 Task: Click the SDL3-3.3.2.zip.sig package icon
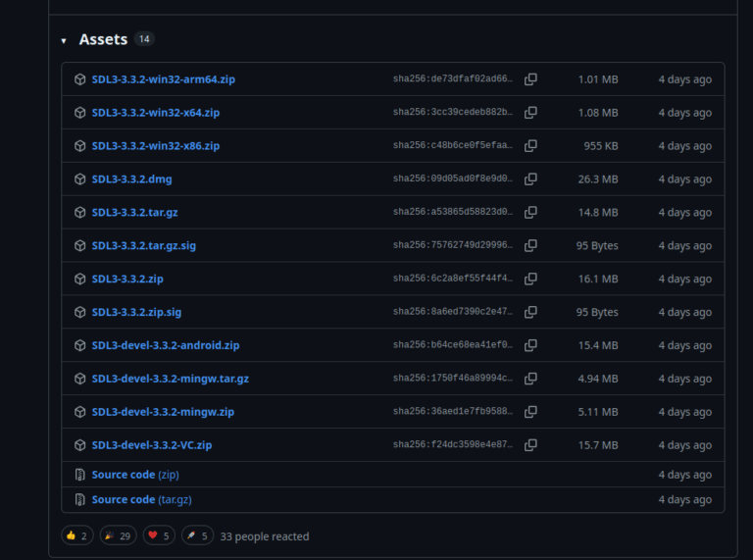point(80,313)
